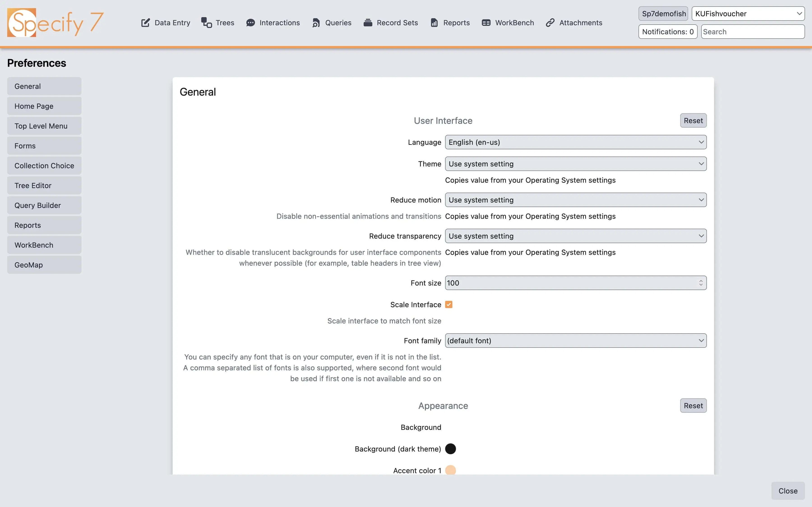Click the Reports document chart icon
The image size is (812, 507).
click(434, 23)
